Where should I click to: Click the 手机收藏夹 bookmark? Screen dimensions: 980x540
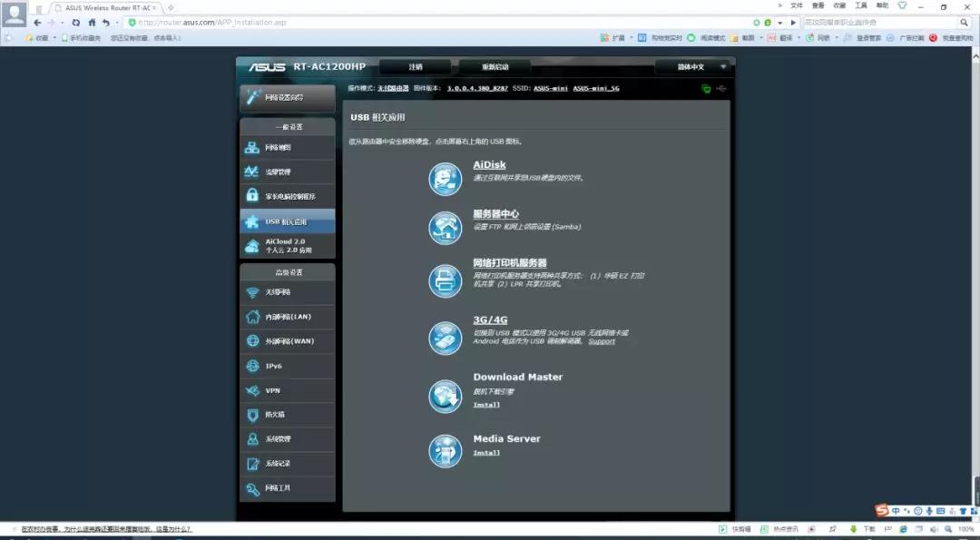point(82,38)
